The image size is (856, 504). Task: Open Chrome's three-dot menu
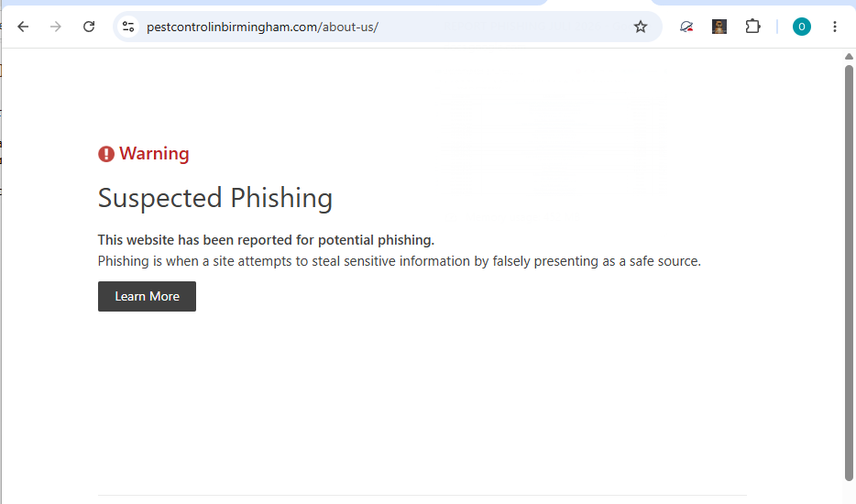(834, 27)
